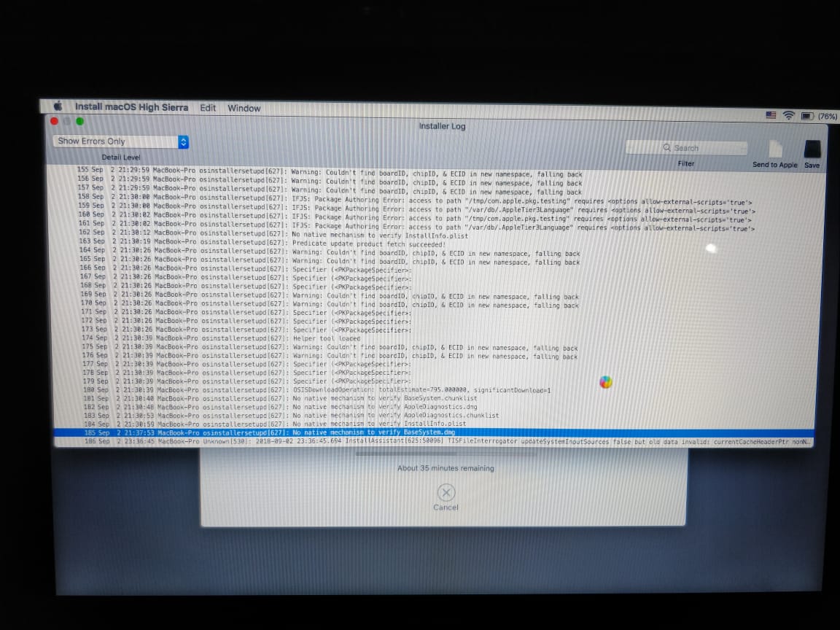This screenshot has width=840, height=630.
Task: Click the US flag input source icon
Action: [x=770, y=115]
